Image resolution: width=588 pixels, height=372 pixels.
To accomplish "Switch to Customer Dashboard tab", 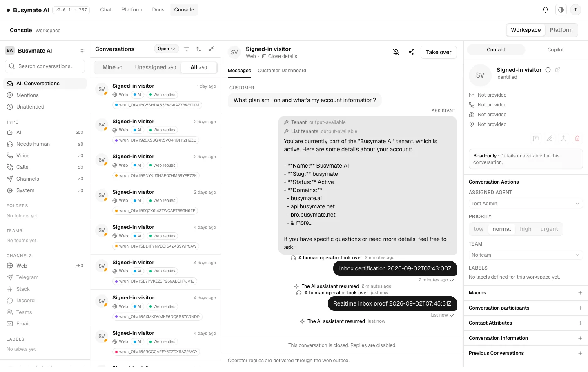I will coord(282,71).
